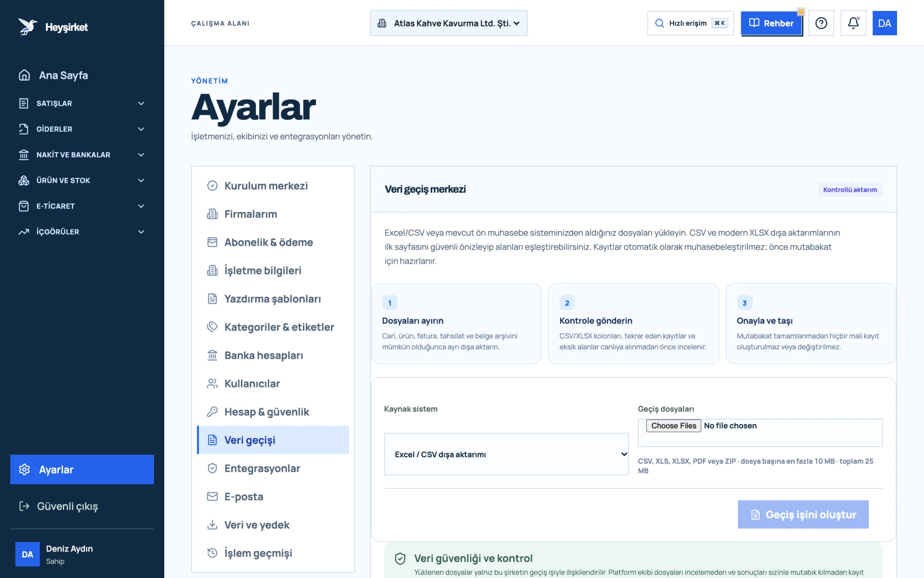Expand the SATIŞLAR sidebar section
924x578 pixels.
click(x=82, y=103)
